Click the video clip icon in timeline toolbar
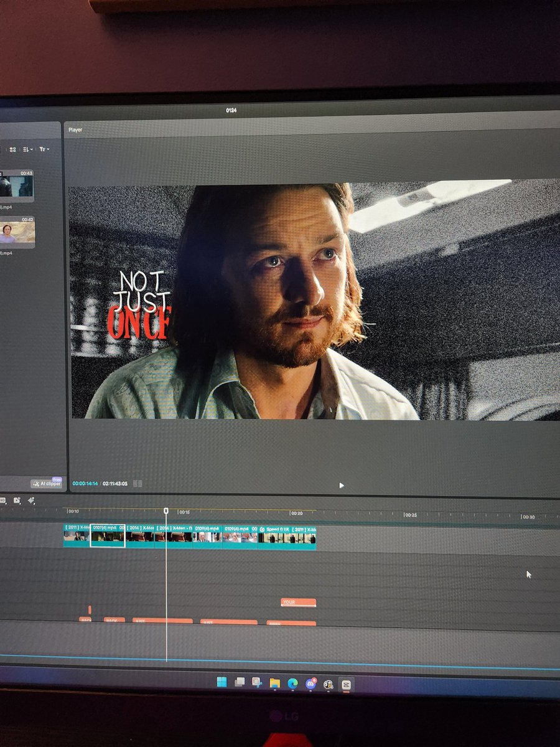Image resolution: width=560 pixels, height=747 pixels. click(17, 500)
